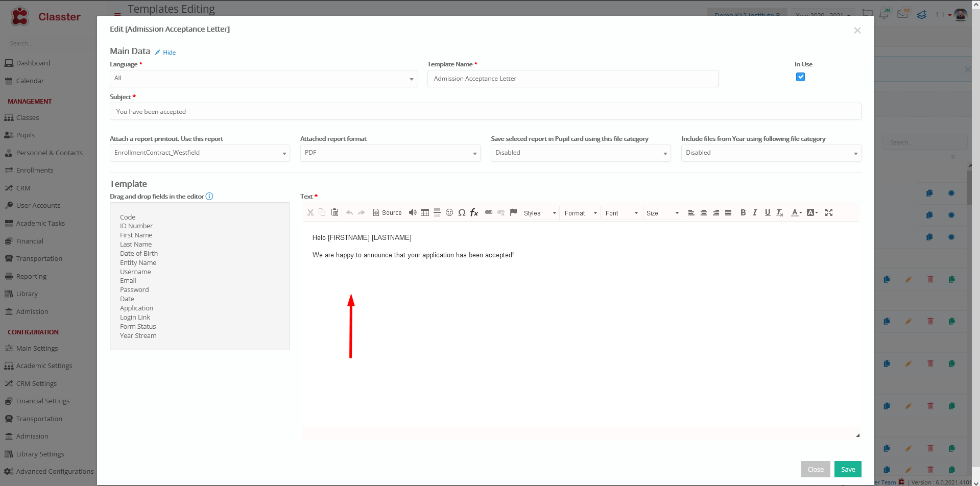This screenshot has width=980, height=486.
Task: Open the fx math formula tool
Action: click(x=474, y=212)
